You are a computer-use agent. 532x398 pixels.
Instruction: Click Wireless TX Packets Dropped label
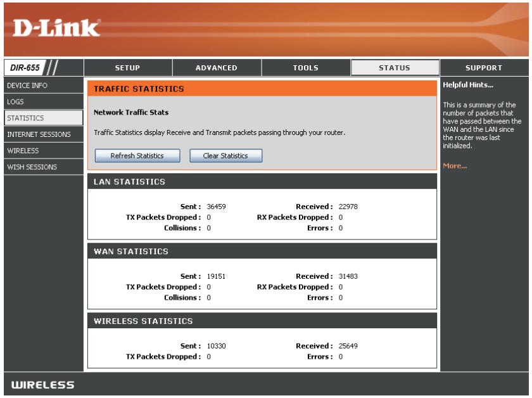(163, 357)
